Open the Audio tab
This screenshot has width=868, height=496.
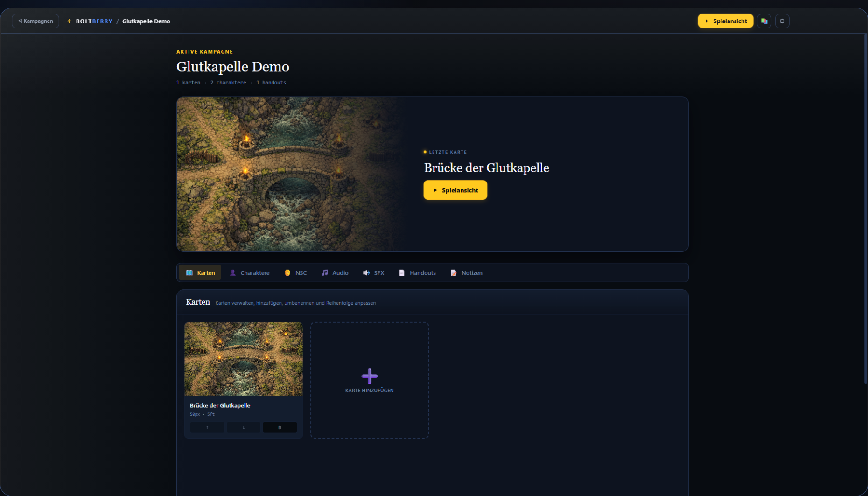335,272
